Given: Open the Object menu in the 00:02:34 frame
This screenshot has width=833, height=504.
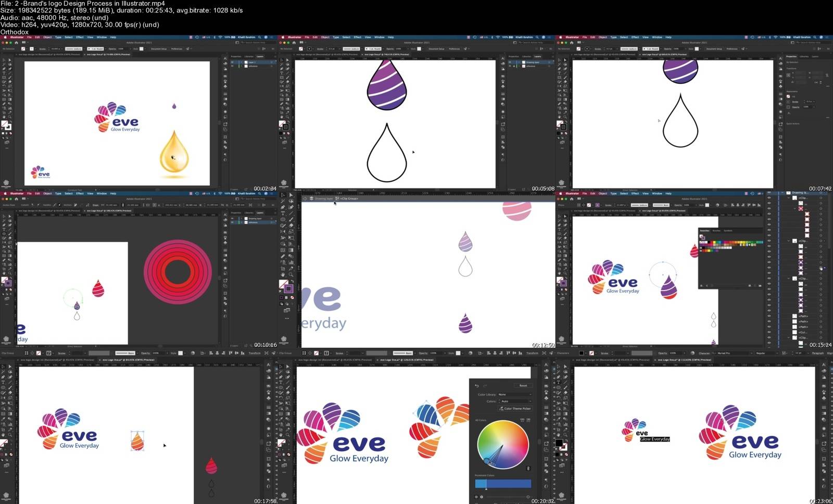Looking at the screenshot, I should tap(47, 37).
